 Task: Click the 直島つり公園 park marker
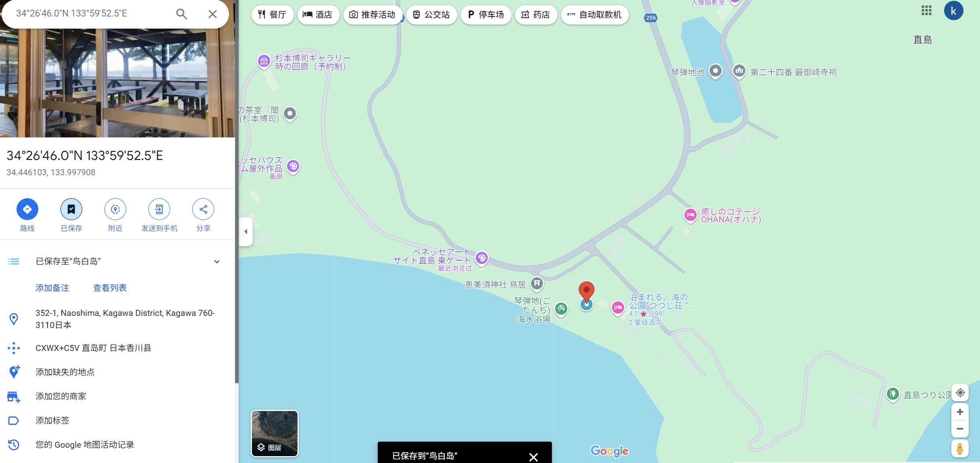(x=893, y=394)
